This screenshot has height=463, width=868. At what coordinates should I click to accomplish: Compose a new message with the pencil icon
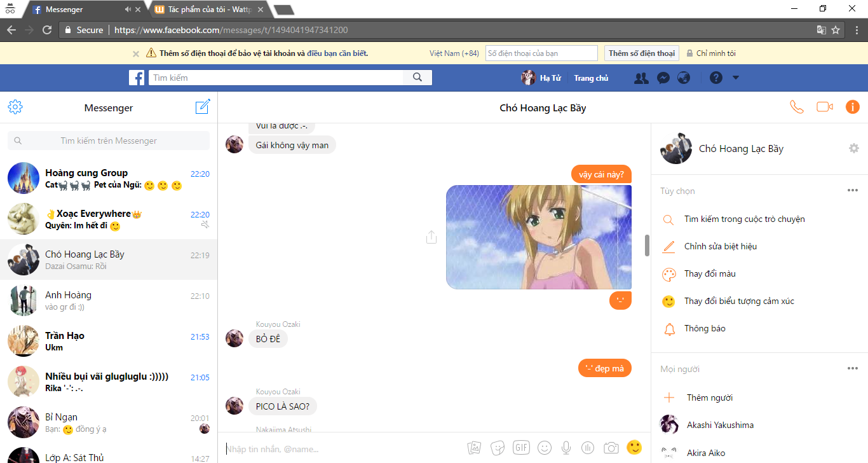[x=202, y=107]
